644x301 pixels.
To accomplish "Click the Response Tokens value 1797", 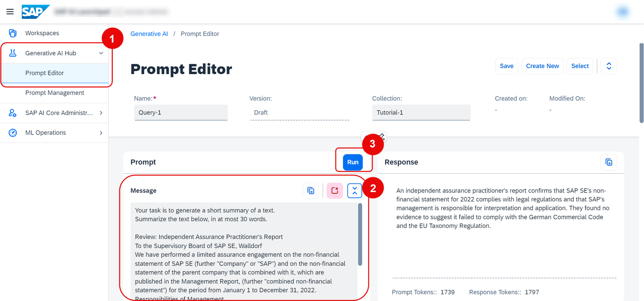I will click(532, 292).
